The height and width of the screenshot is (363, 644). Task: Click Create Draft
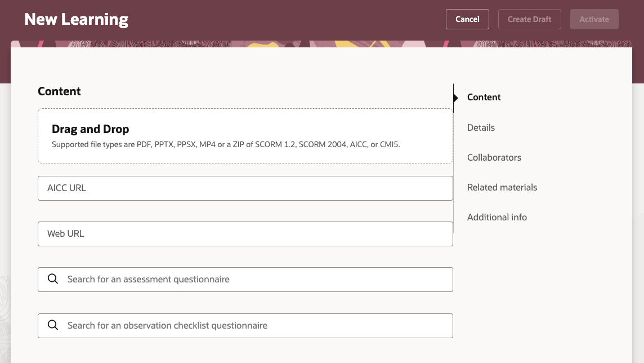click(x=529, y=19)
